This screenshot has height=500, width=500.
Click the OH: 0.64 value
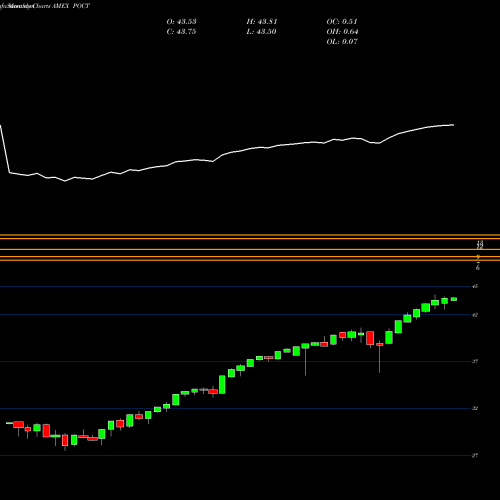coord(342,32)
